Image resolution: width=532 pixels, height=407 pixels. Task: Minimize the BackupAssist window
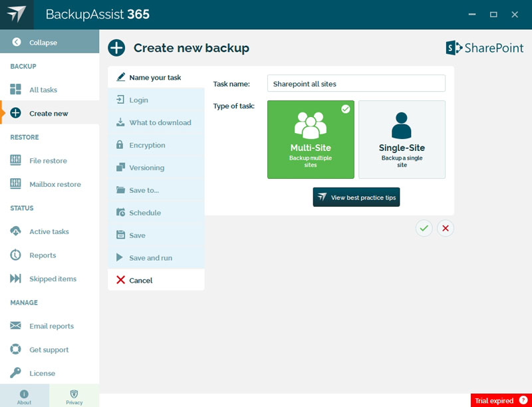[472, 14]
